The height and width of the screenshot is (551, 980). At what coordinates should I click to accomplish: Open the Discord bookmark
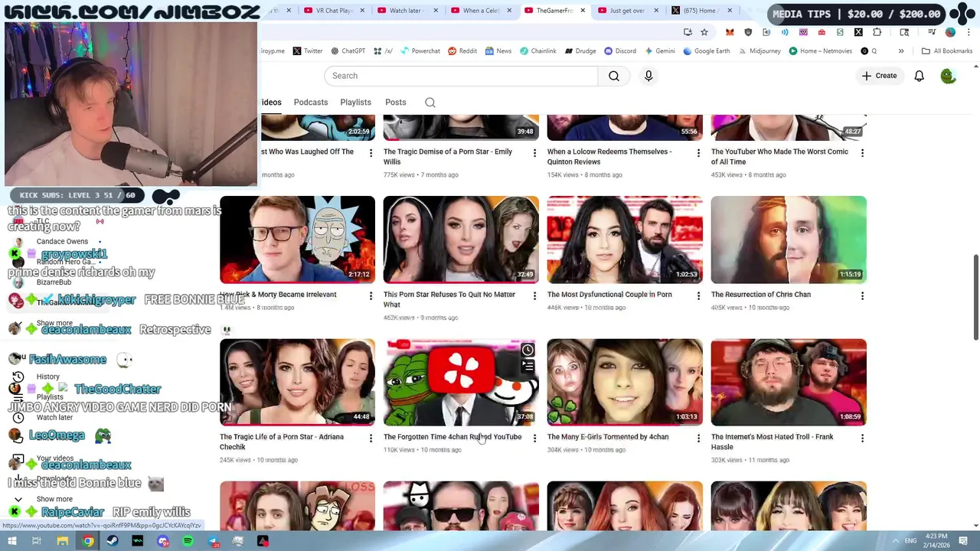(620, 51)
